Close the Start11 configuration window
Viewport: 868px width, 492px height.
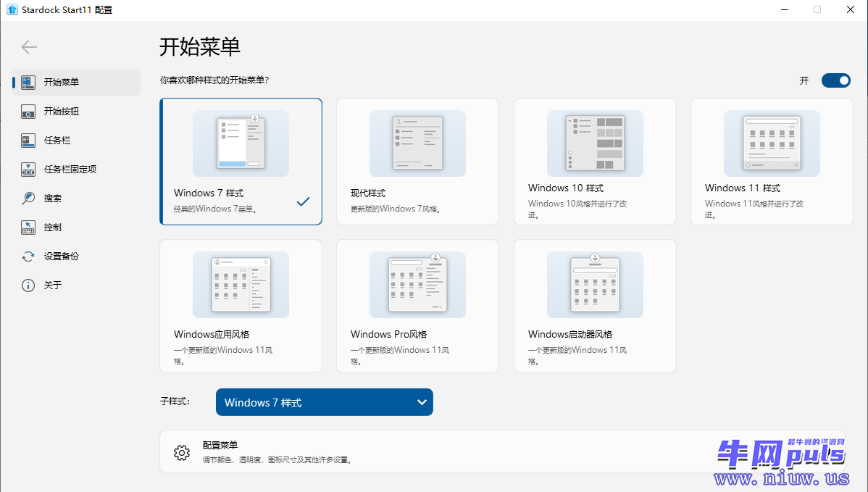coord(851,9)
